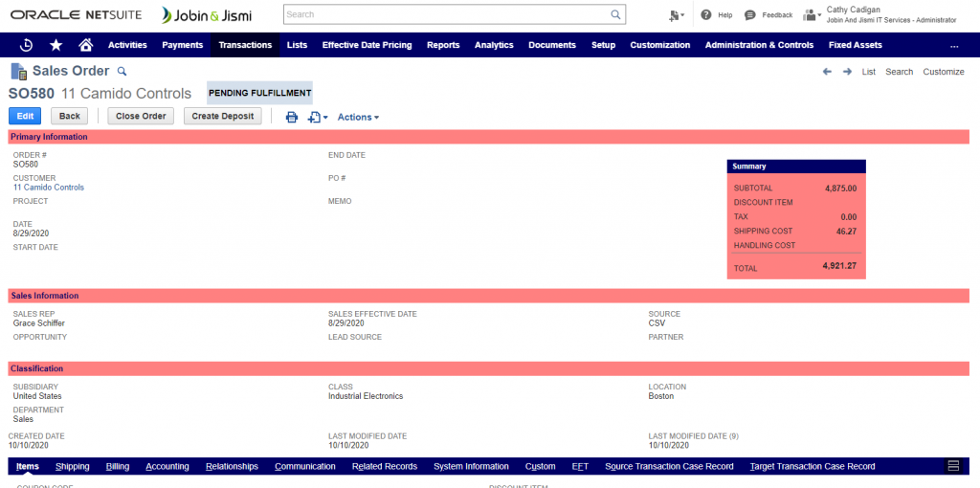Open the Customize link
The image size is (980, 488).
[x=944, y=72]
